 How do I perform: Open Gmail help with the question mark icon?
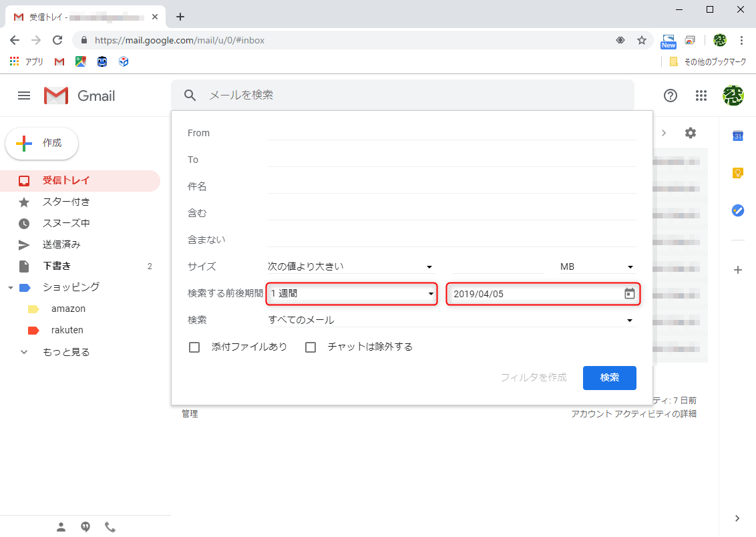[x=670, y=96]
